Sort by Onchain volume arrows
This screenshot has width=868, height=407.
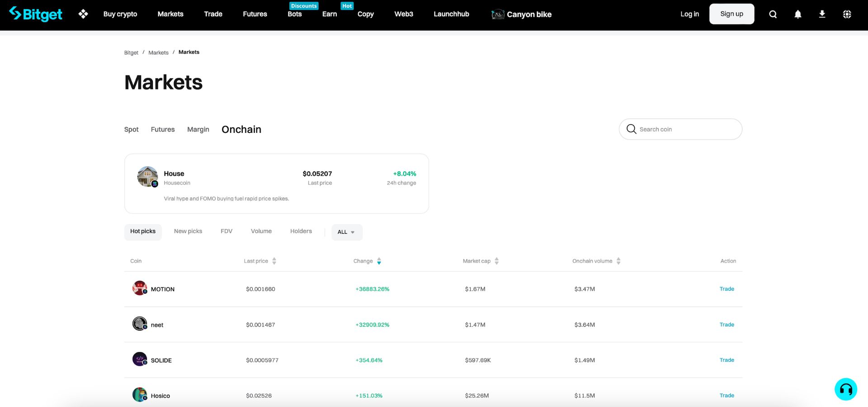click(618, 261)
